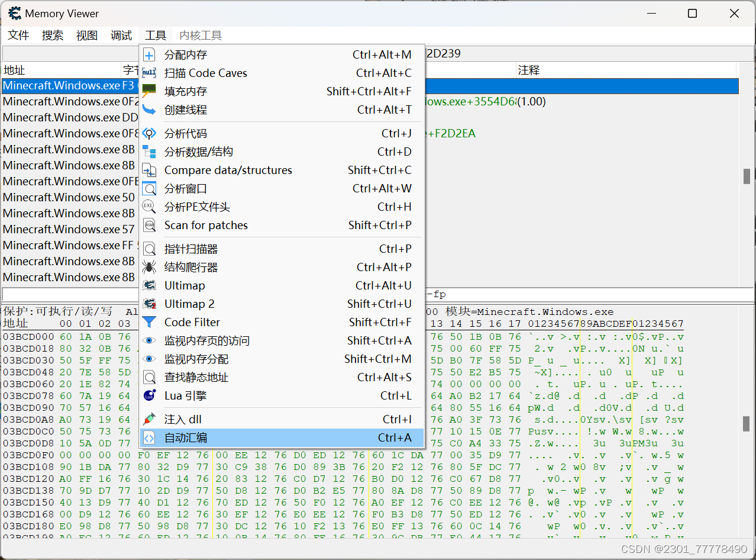Open 分析数据/结构 Ctrl+D
This screenshot has height=560, width=756.
click(x=282, y=152)
